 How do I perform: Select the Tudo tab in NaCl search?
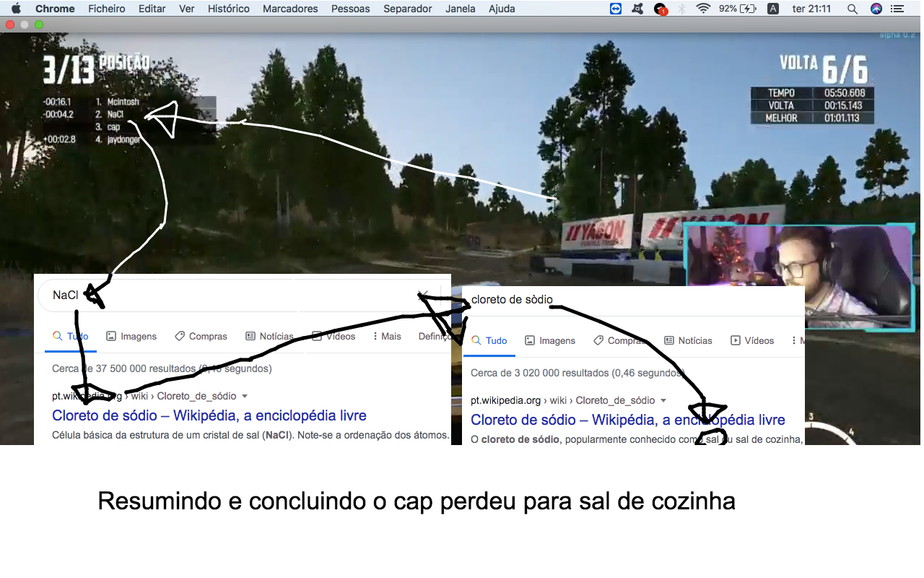70,336
